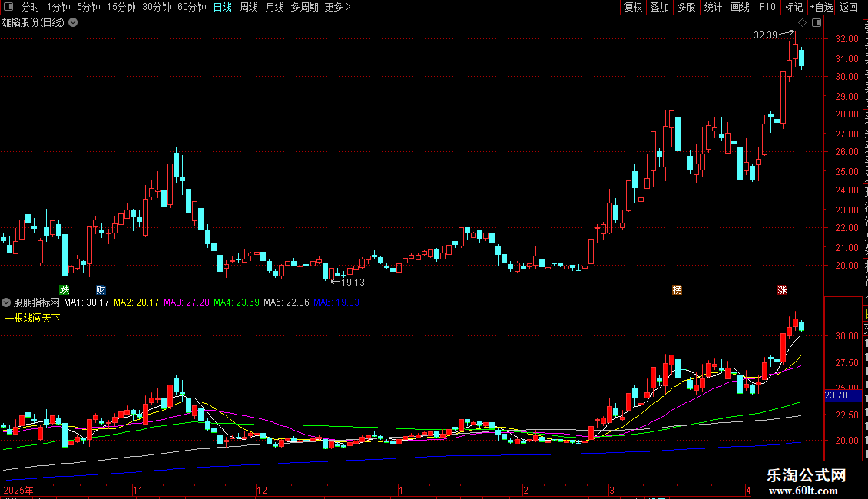Select the 日线 daily period
This screenshot has height=499, width=868.
click(223, 7)
